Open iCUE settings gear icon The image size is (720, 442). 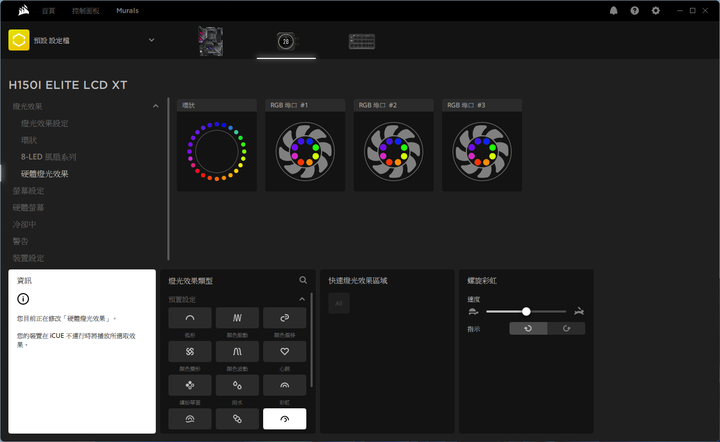(656, 11)
